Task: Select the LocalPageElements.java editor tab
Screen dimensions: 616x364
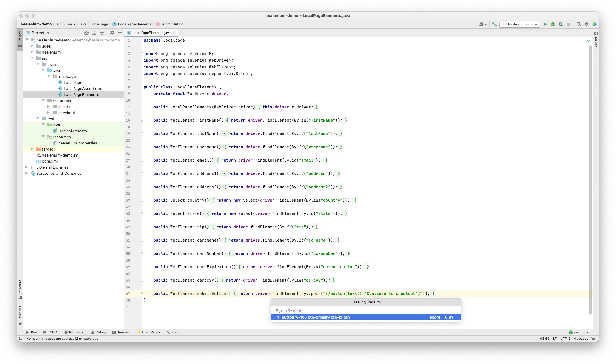Action: 151,33
